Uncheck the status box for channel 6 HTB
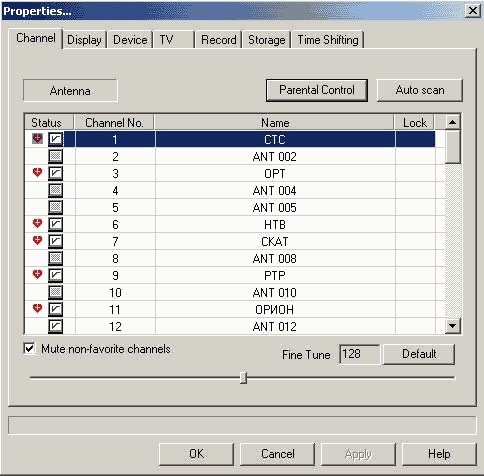This screenshot has width=484, height=476. click(x=55, y=224)
